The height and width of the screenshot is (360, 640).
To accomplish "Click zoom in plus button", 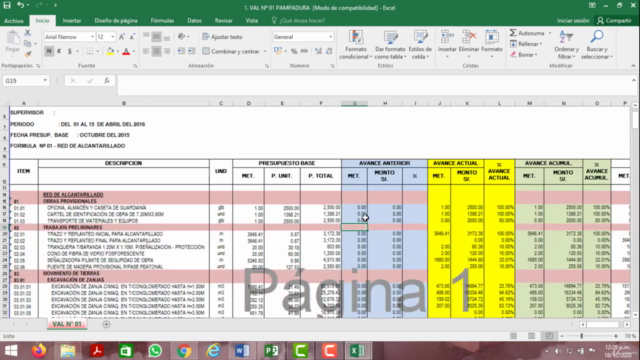I will point(616,336).
